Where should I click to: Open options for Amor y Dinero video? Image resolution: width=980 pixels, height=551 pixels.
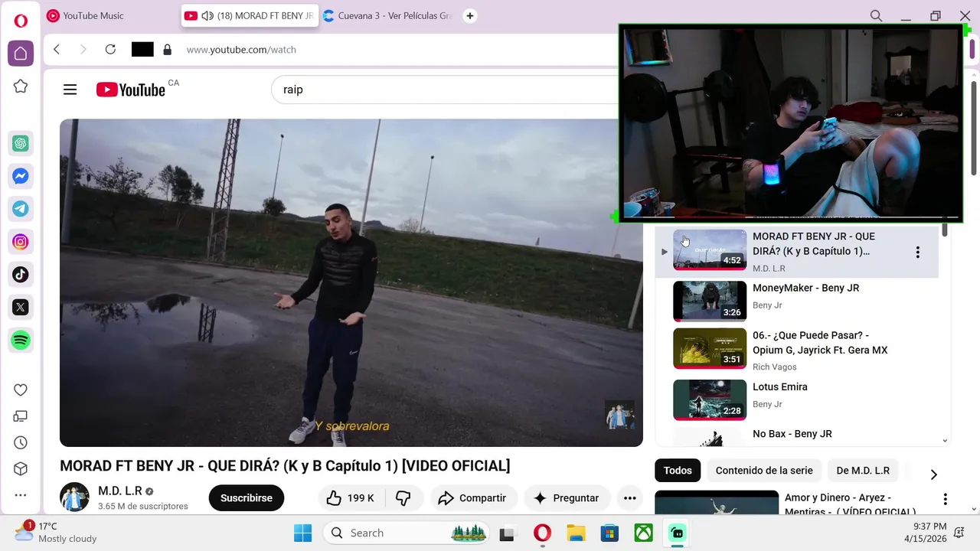coord(945,499)
